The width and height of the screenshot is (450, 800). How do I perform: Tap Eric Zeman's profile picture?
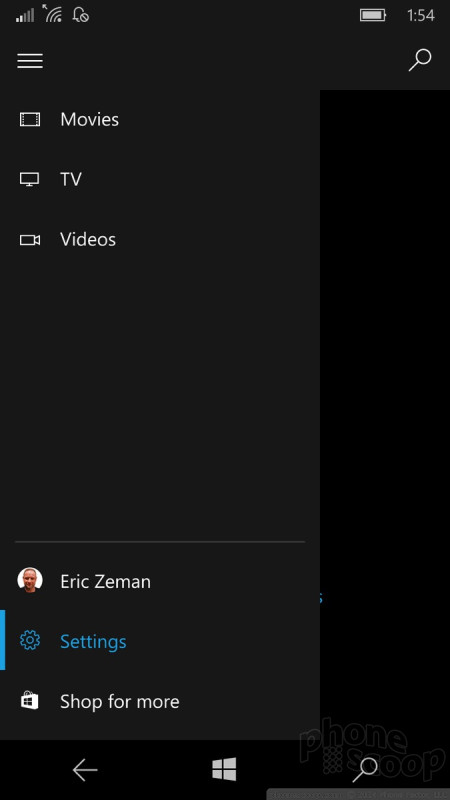point(30,580)
